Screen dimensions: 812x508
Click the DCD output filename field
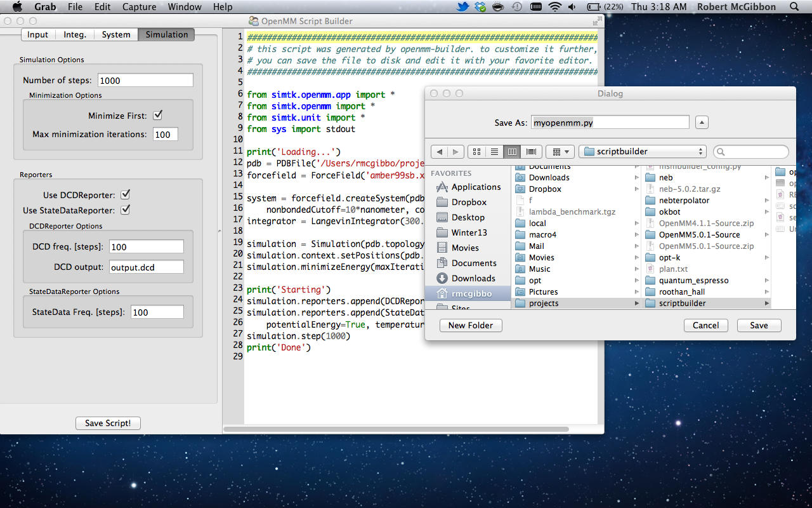(147, 267)
